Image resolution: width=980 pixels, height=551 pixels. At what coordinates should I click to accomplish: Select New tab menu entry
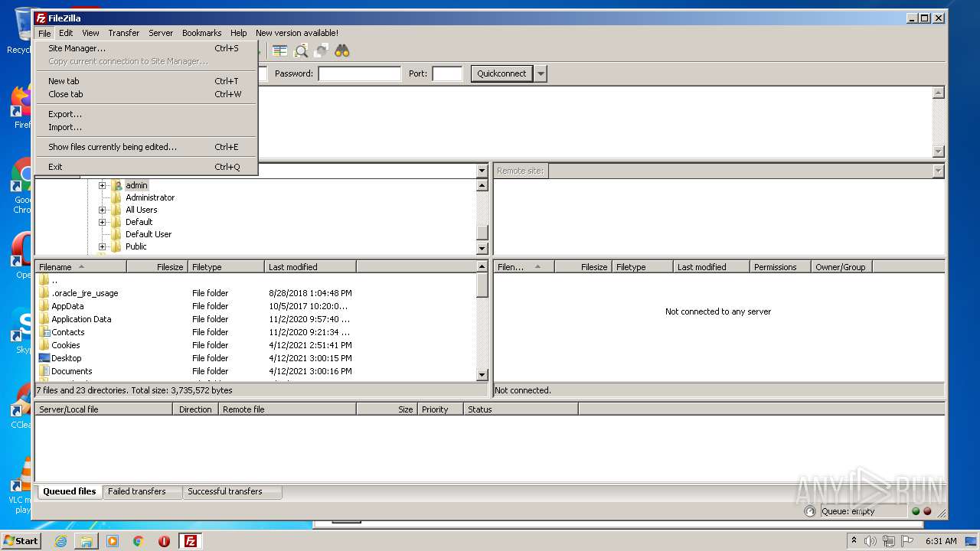(x=146, y=81)
